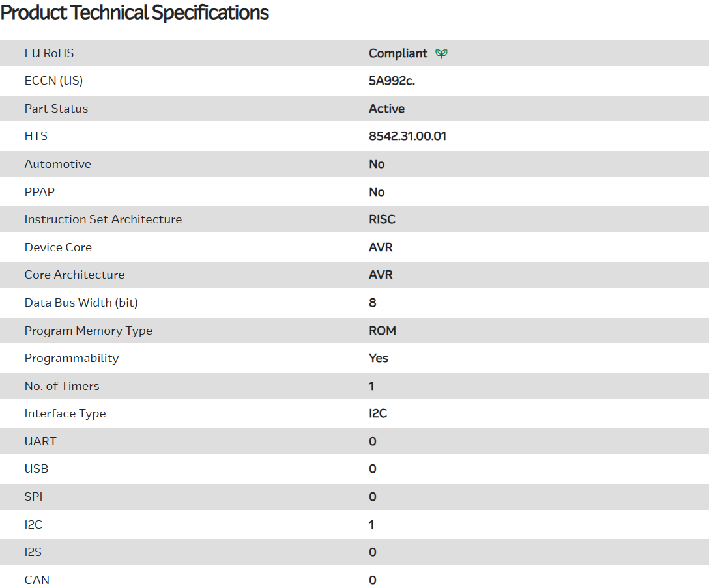Image resolution: width=709 pixels, height=588 pixels.
Task: Click the green leaf RoHS icon
Action: (x=441, y=53)
